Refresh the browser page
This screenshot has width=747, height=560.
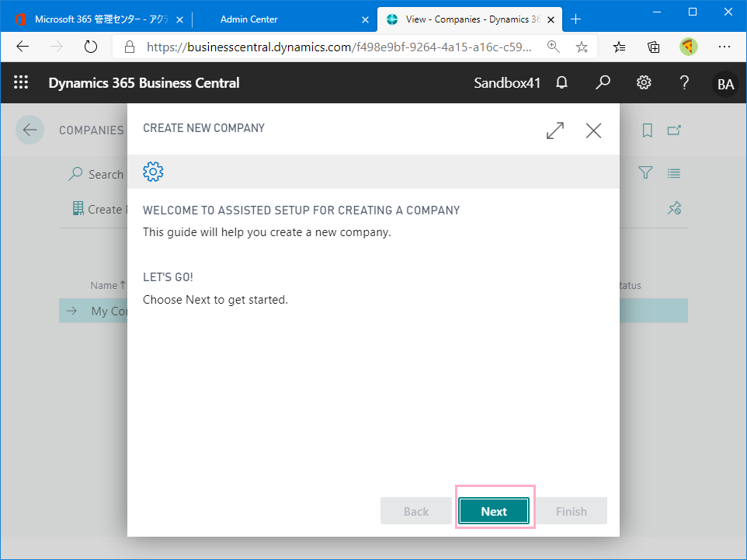click(x=91, y=47)
